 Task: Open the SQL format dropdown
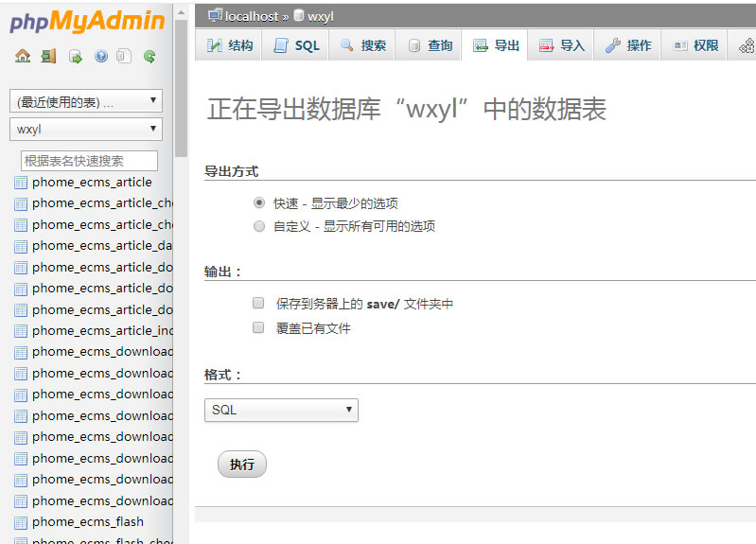click(x=281, y=410)
